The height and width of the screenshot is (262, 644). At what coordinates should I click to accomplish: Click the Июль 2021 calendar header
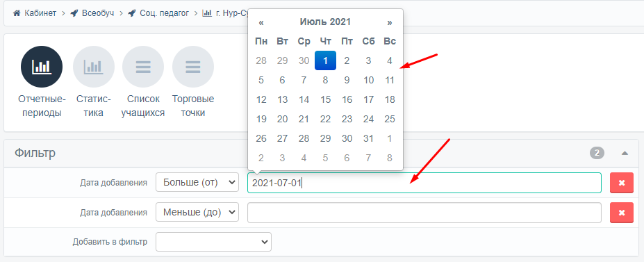pyautogui.click(x=325, y=22)
